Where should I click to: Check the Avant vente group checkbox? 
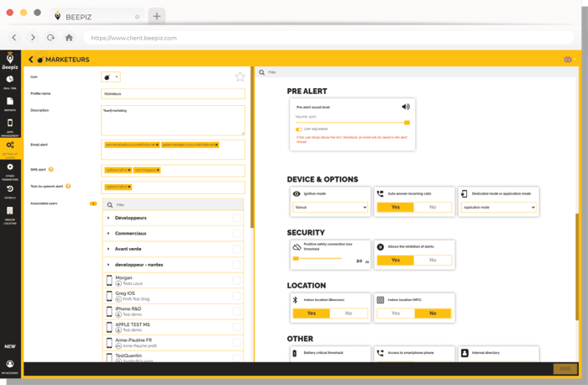pos(237,249)
